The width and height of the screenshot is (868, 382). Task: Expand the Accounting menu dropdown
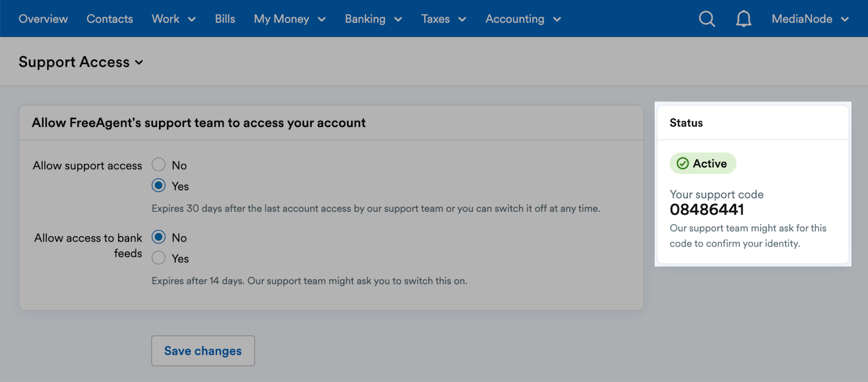tap(523, 19)
